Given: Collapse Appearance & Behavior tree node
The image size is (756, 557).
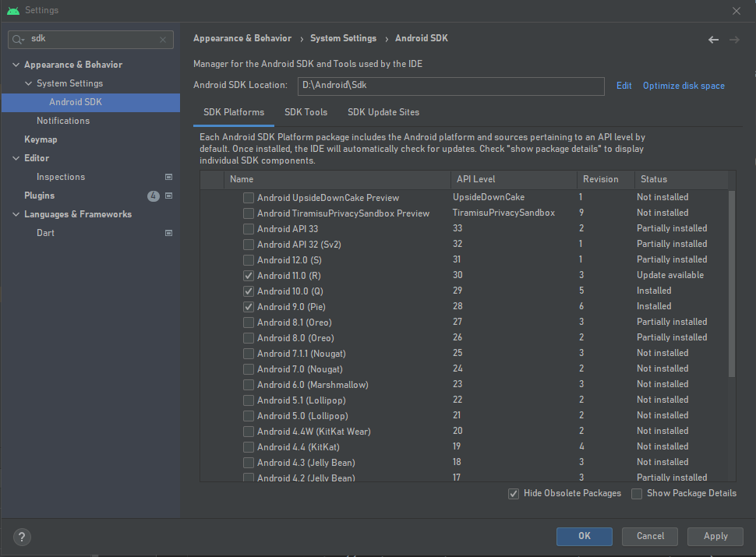Looking at the screenshot, I should tap(16, 65).
